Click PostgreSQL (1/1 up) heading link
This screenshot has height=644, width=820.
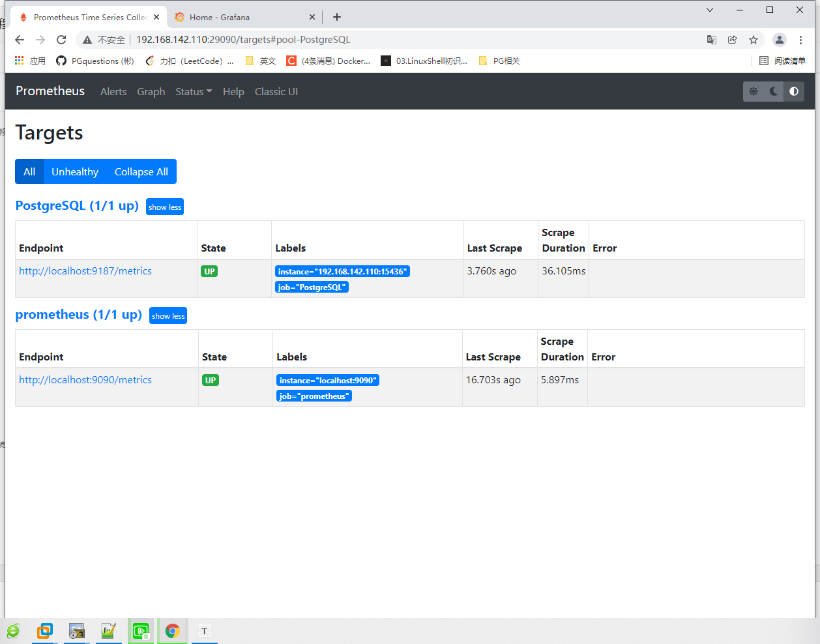tap(77, 205)
